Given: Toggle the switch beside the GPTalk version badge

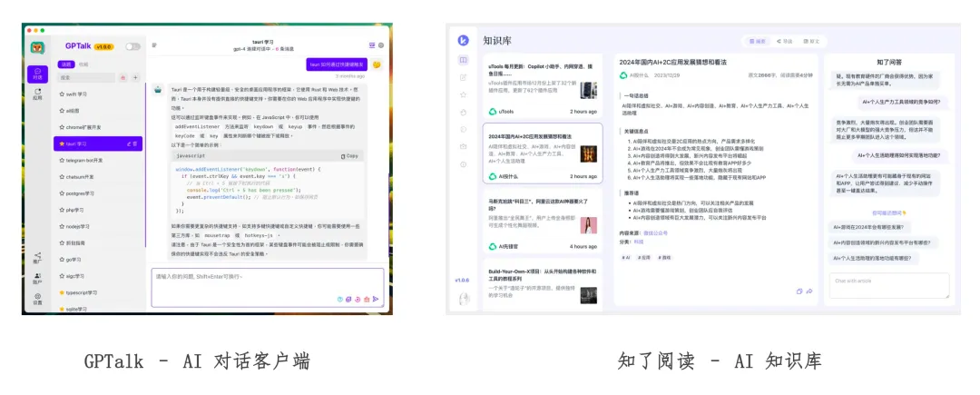Looking at the screenshot, I should 132,46.
